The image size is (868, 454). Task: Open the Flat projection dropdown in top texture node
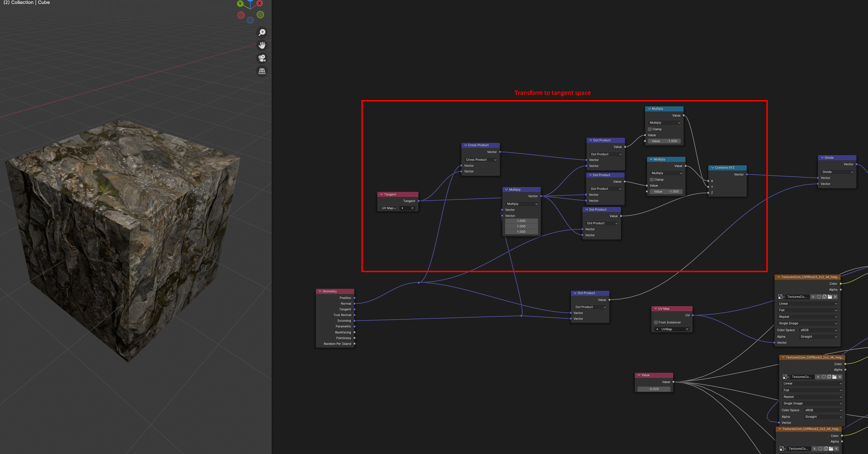coord(807,310)
